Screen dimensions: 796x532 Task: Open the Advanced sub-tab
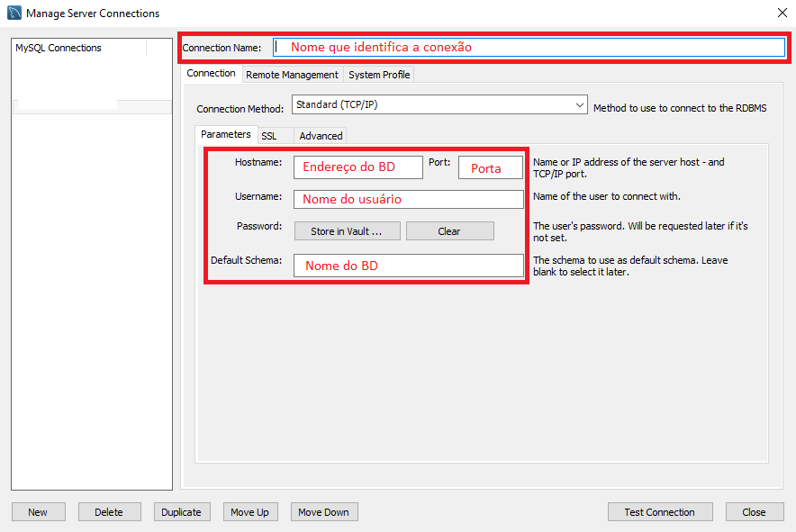321,136
